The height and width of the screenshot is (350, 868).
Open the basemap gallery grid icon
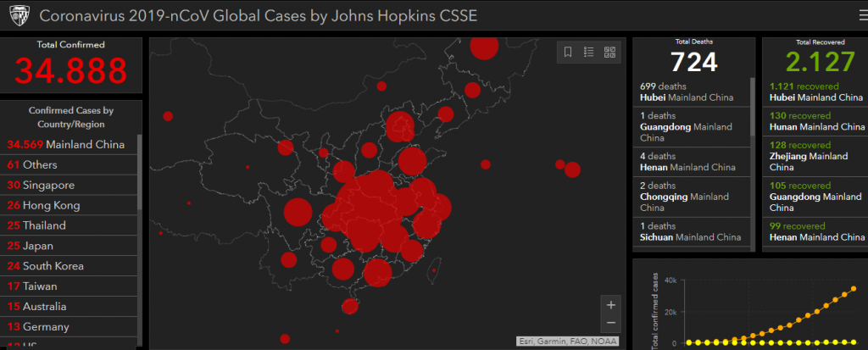pyautogui.click(x=609, y=53)
